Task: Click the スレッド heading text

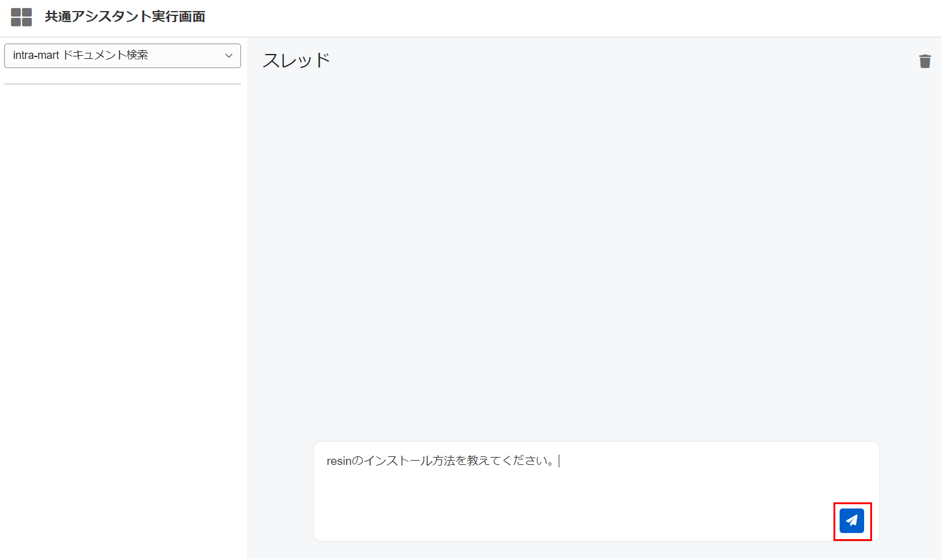Action: coord(297,60)
